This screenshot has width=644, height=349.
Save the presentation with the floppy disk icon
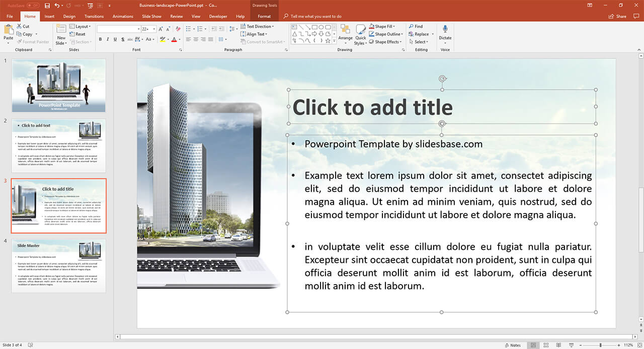coord(47,6)
